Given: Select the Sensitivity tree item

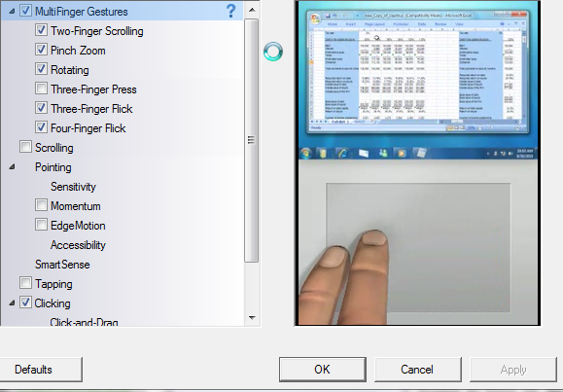Looking at the screenshot, I should pos(73,187).
